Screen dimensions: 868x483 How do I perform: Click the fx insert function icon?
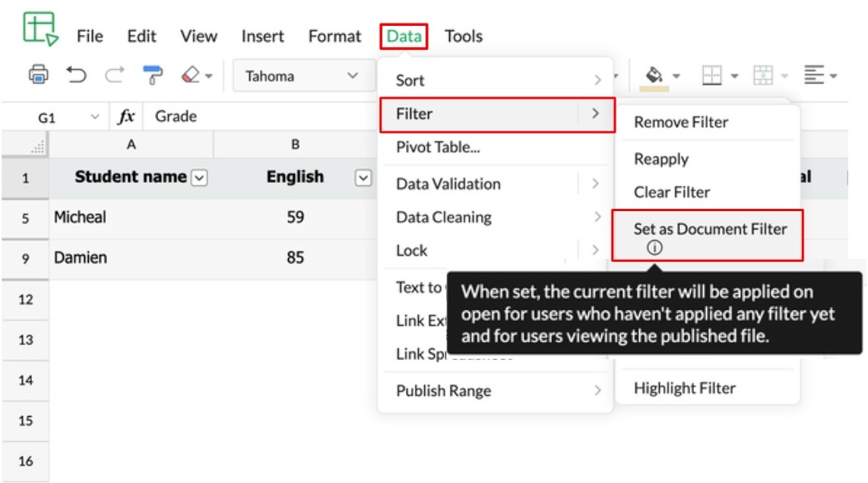(x=125, y=116)
